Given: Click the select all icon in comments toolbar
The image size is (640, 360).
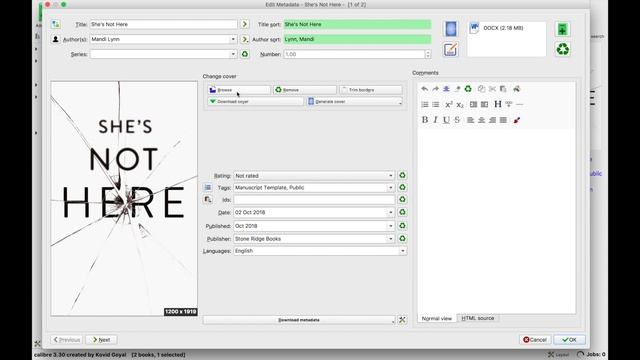Looking at the screenshot, I should click(x=446, y=89).
